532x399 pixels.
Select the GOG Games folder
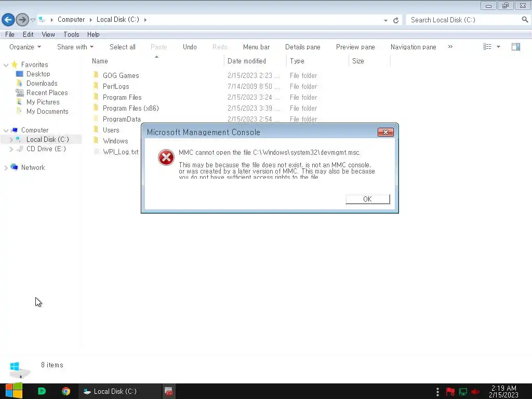tap(121, 75)
